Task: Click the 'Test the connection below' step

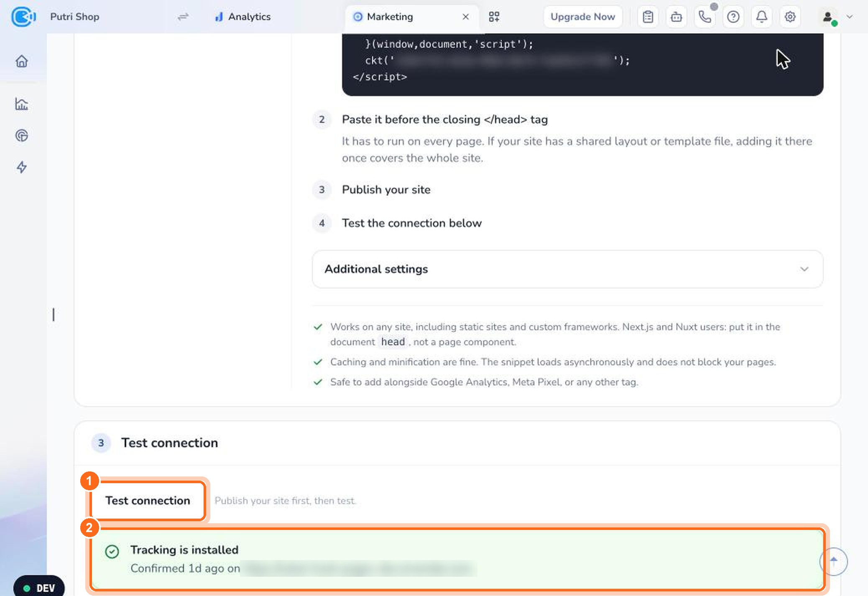Action: coord(412,223)
